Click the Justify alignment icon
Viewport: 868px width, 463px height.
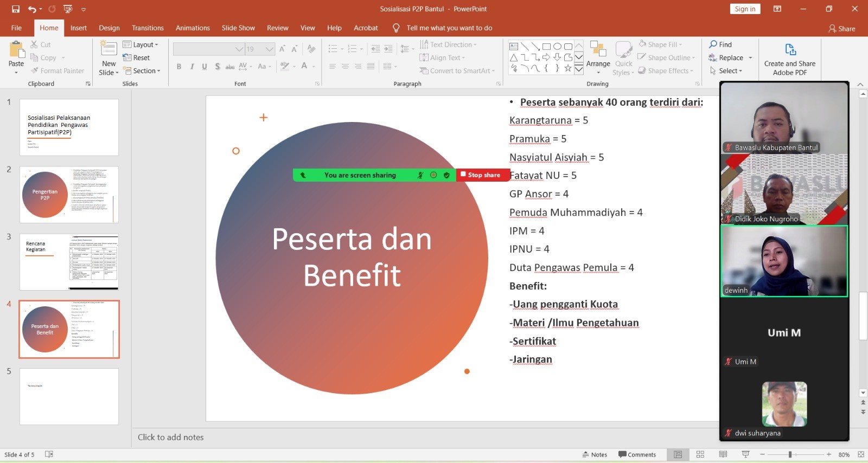[371, 66]
